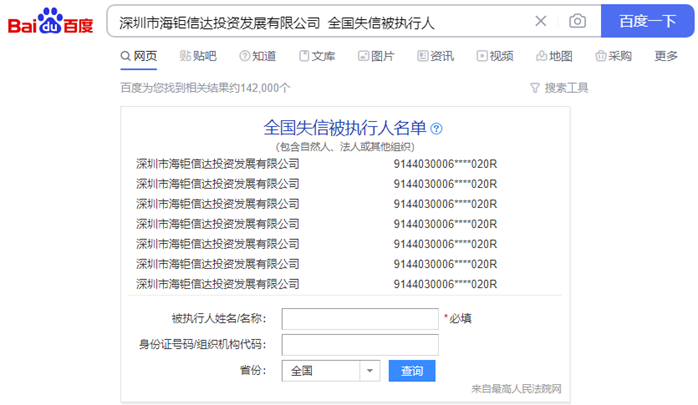Click the dropdown arrow next to 全国
Viewport: 698px width, 405px height.
click(x=369, y=371)
